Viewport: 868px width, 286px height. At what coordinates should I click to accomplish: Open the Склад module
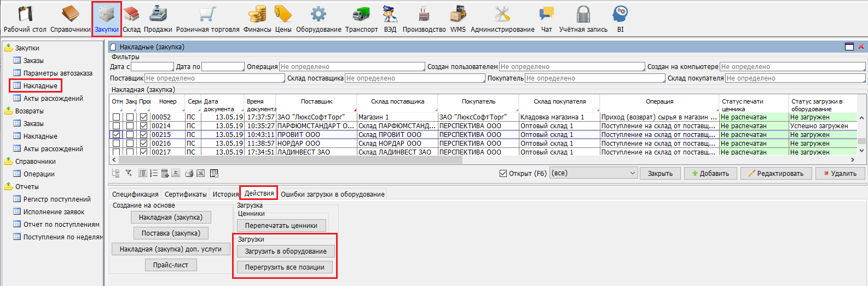[x=131, y=19]
